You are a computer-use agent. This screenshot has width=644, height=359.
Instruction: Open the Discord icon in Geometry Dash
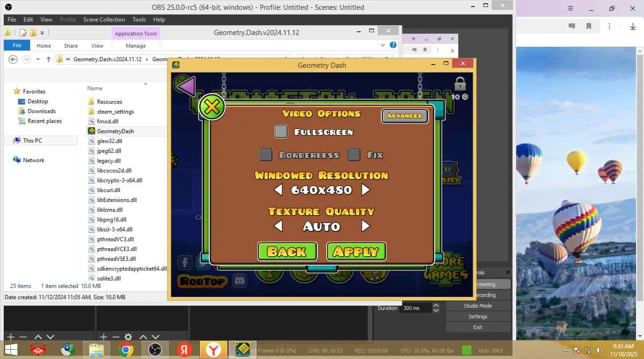240,281
